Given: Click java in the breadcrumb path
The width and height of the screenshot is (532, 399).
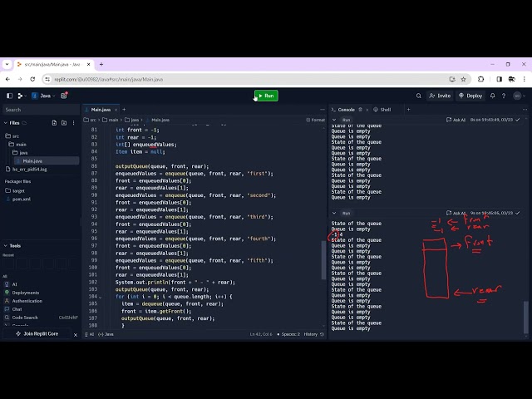Looking at the screenshot, I should (x=132, y=120).
